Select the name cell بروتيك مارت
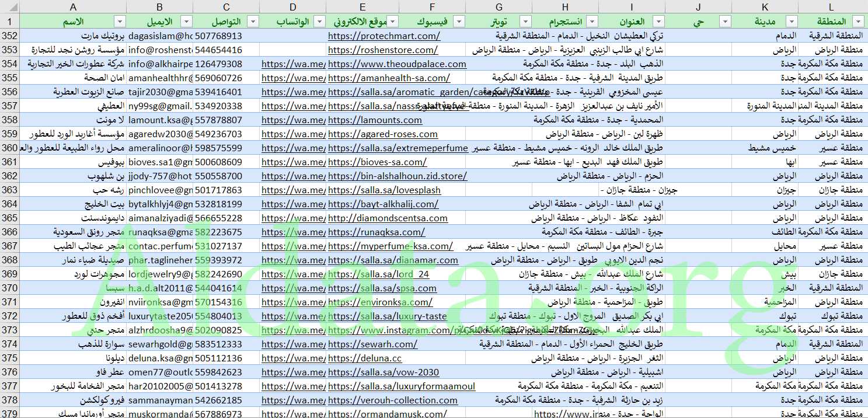The height and width of the screenshot is (418, 868). 73,36
